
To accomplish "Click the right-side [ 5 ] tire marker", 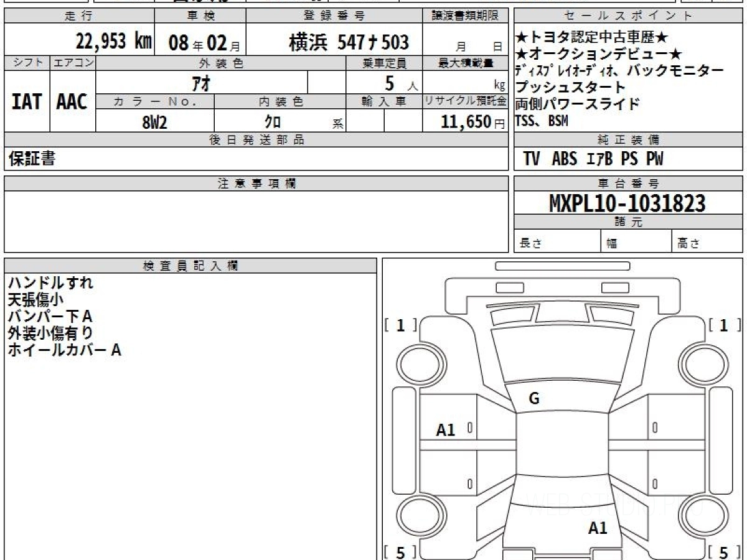I will (723, 552).
